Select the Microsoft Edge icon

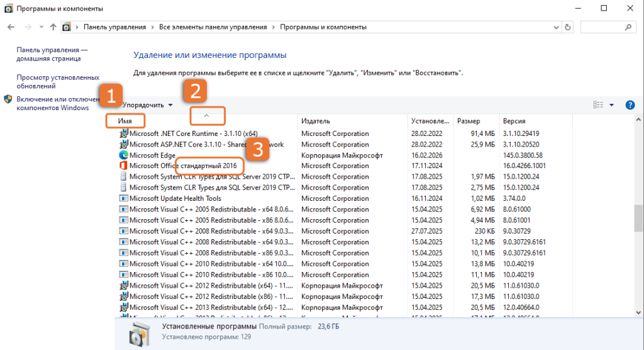pos(123,155)
